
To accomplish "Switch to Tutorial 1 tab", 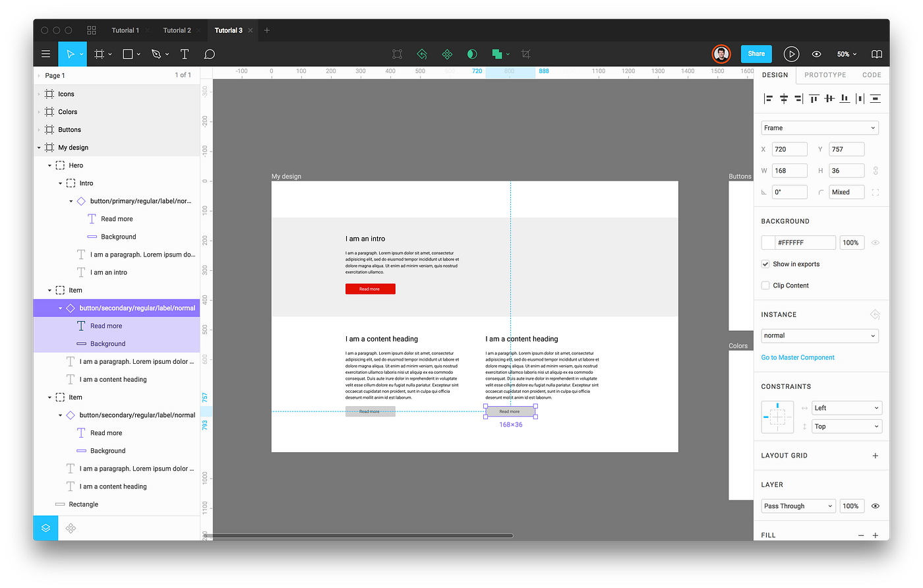I will coord(125,30).
